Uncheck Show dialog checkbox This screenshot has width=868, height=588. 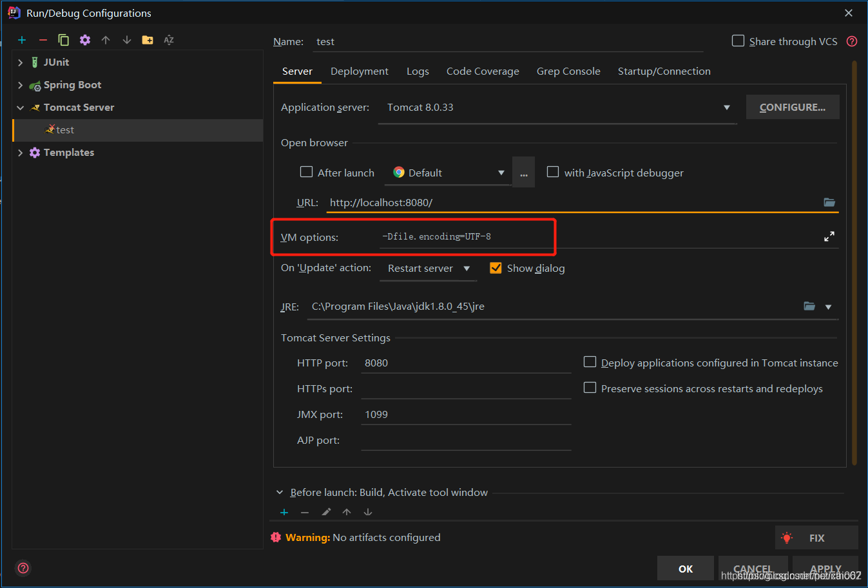tap(496, 268)
